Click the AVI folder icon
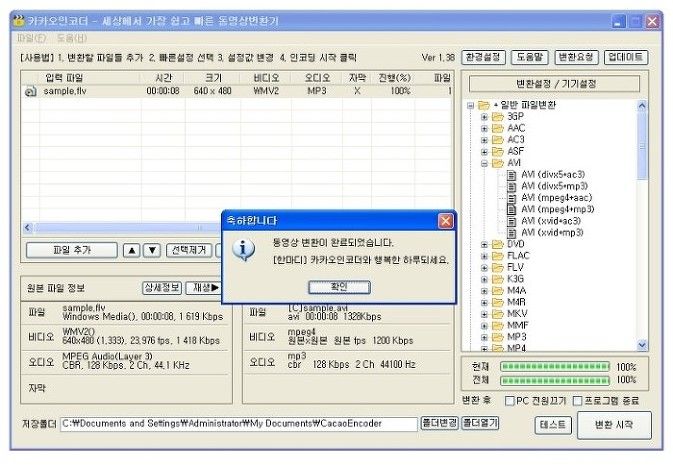673x465 pixels. click(x=497, y=163)
